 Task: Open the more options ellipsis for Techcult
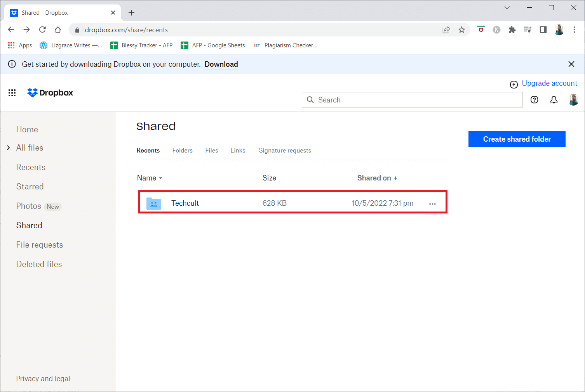click(432, 204)
